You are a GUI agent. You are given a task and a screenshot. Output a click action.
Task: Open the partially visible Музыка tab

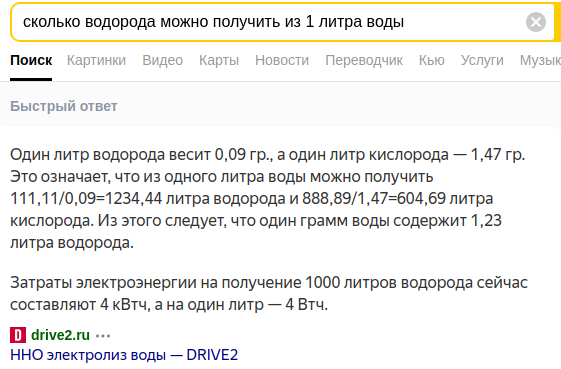[x=540, y=60]
